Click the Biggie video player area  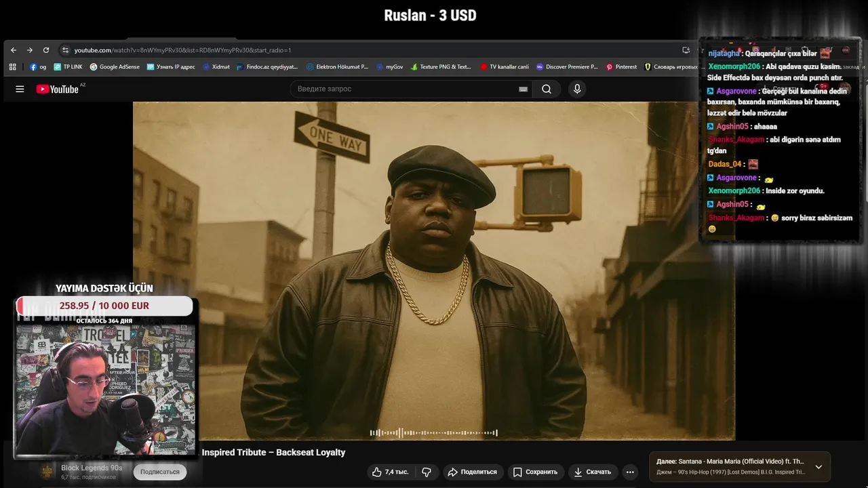pos(434,271)
